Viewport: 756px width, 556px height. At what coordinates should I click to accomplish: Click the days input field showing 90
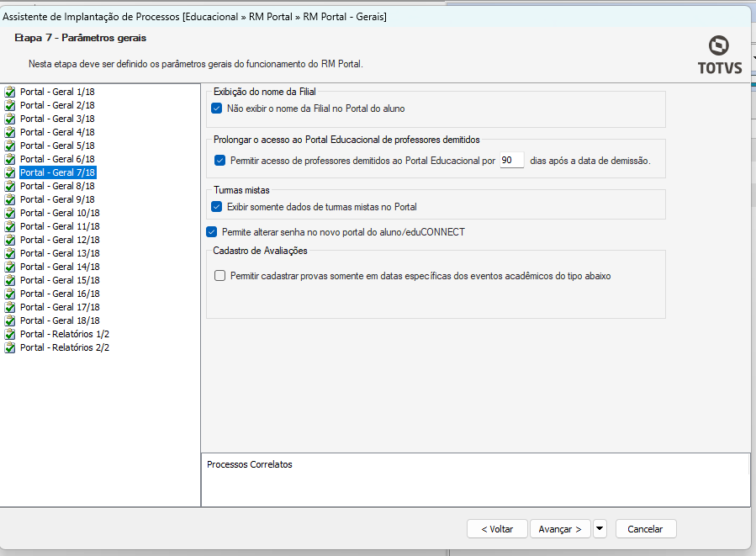(x=511, y=161)
